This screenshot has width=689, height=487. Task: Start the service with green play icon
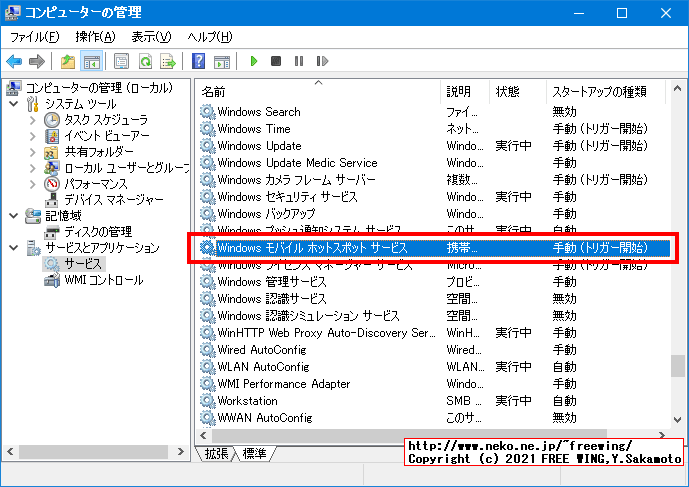click(x=254, y=61)
